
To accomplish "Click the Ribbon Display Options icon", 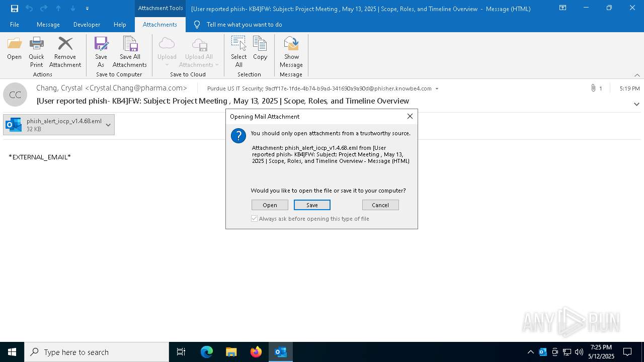I will point(563,8).
